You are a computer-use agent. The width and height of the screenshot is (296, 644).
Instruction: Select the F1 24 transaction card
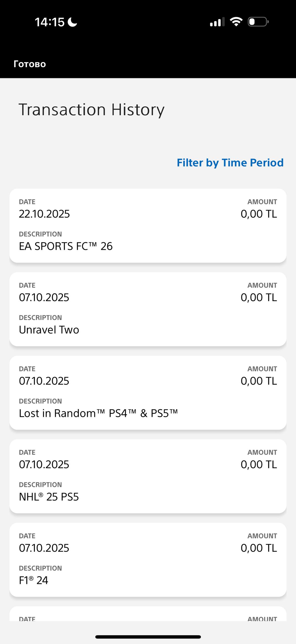(148, 560)
